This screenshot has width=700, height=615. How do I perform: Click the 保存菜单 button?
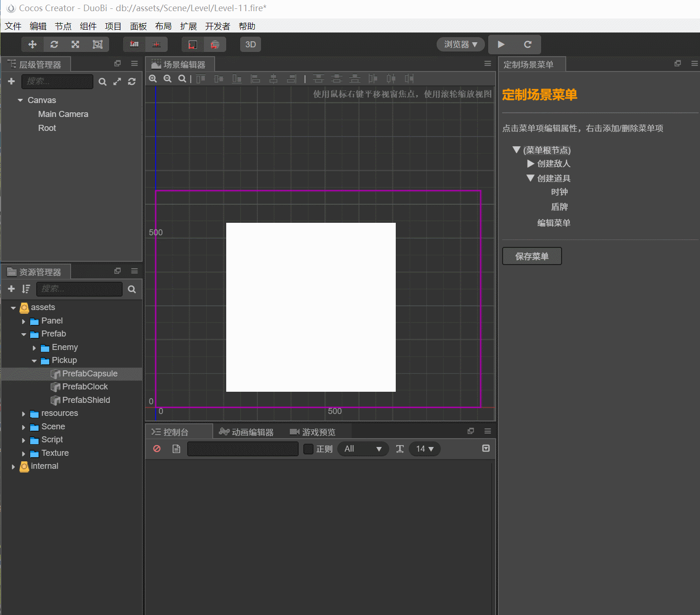pos(532,256)
